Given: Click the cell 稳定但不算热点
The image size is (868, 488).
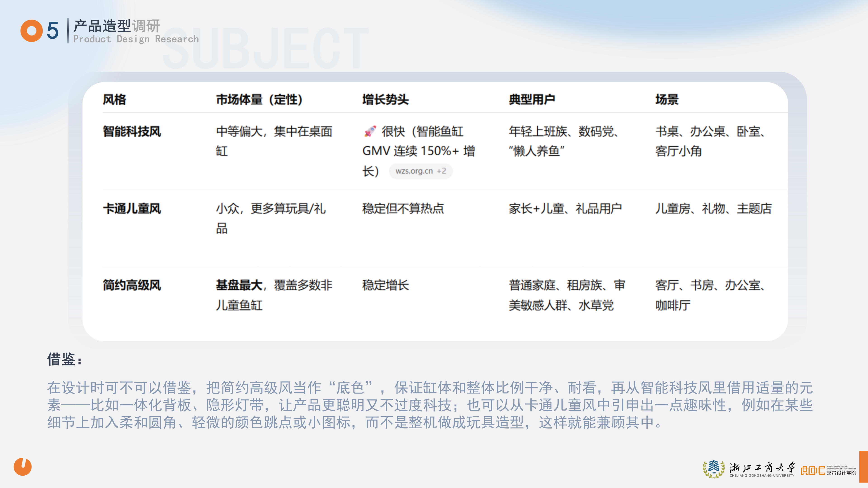Looking at the screenshot, I should click(x=403, y=209).
